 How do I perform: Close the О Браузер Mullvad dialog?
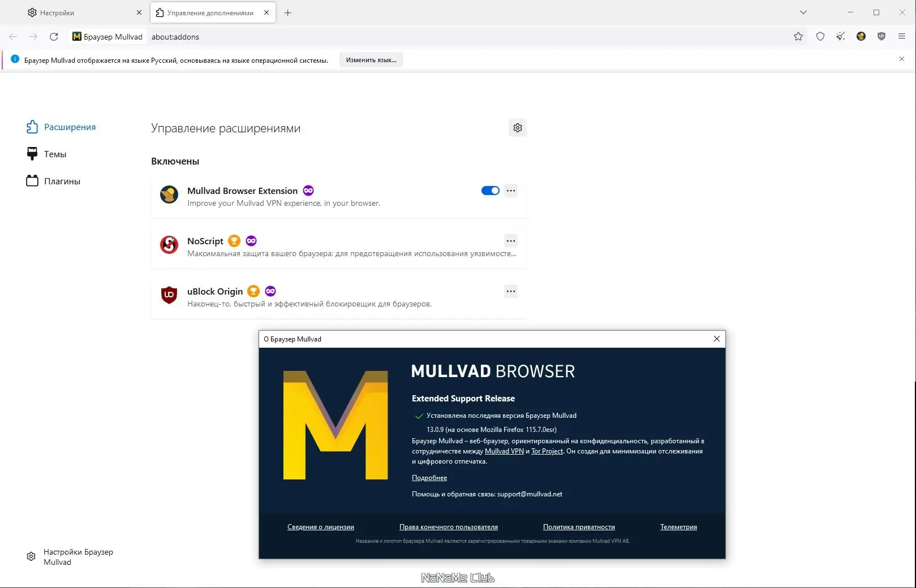click(717, 339)
